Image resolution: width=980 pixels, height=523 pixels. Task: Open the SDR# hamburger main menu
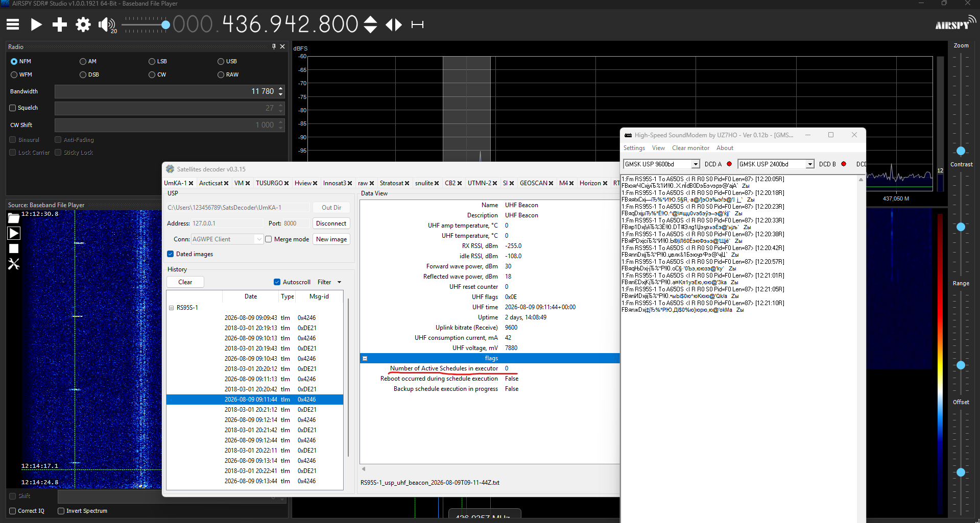click(x=13, y=24)
